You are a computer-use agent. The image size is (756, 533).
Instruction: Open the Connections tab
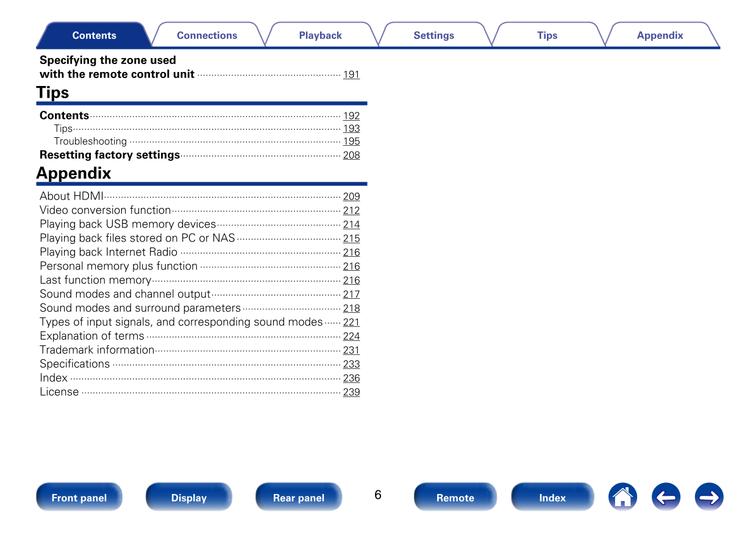click(207, 35)
